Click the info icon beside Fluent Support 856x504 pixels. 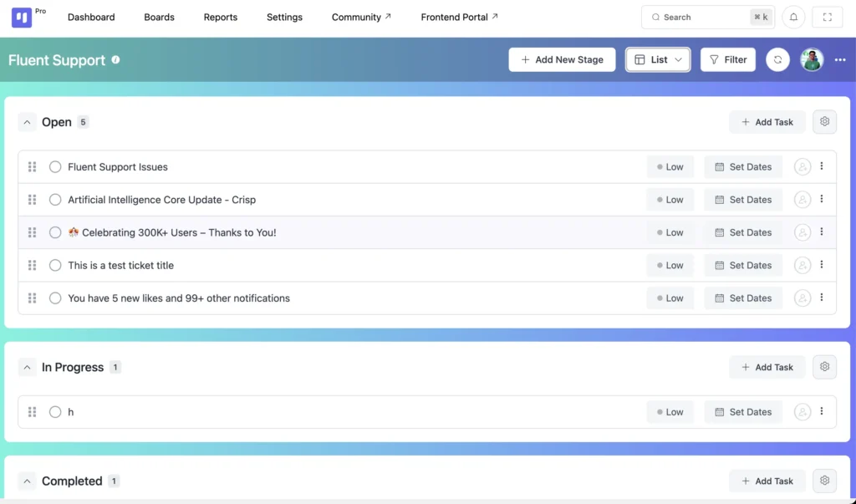click(115, 59)
